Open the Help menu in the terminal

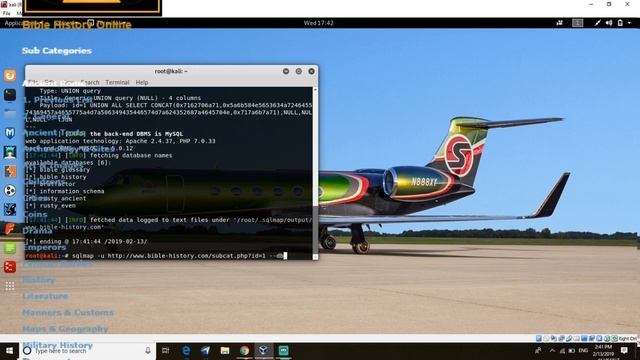pyautogui.click(x=142, y=82)
